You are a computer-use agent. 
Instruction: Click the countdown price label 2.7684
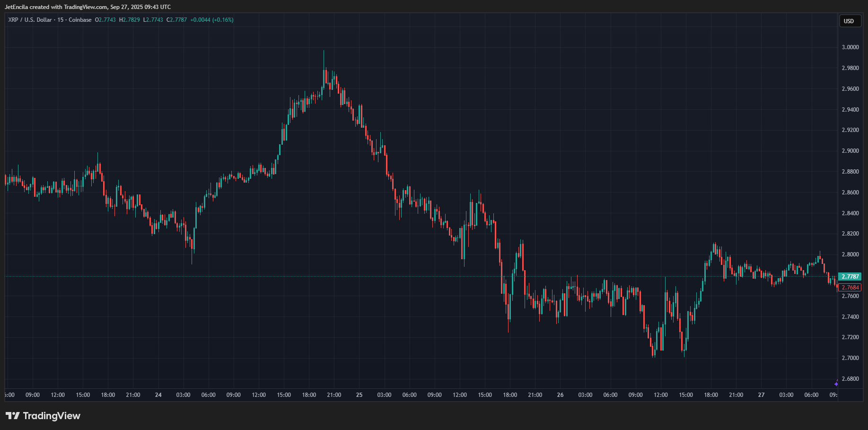point(849,287)
